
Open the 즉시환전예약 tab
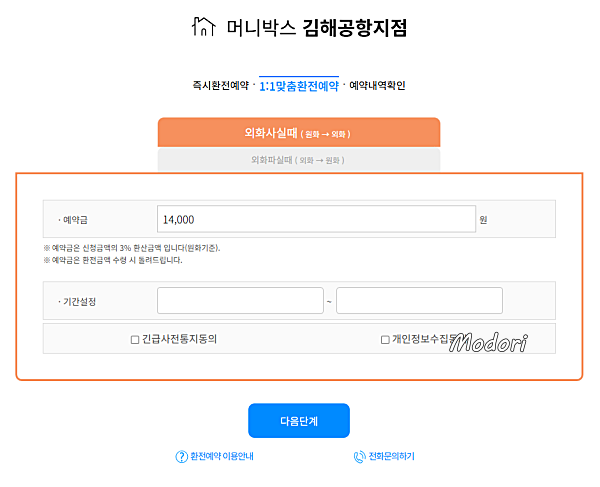(x=220, y=85)
